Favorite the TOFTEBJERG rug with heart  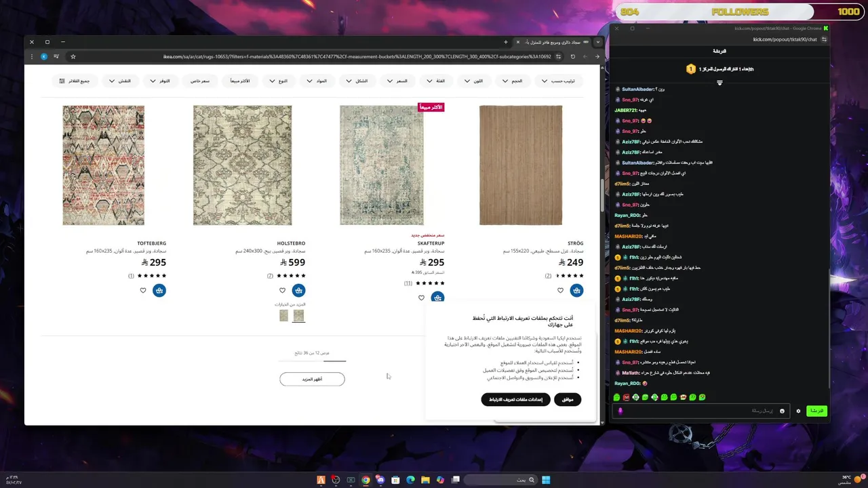[143, 291]
